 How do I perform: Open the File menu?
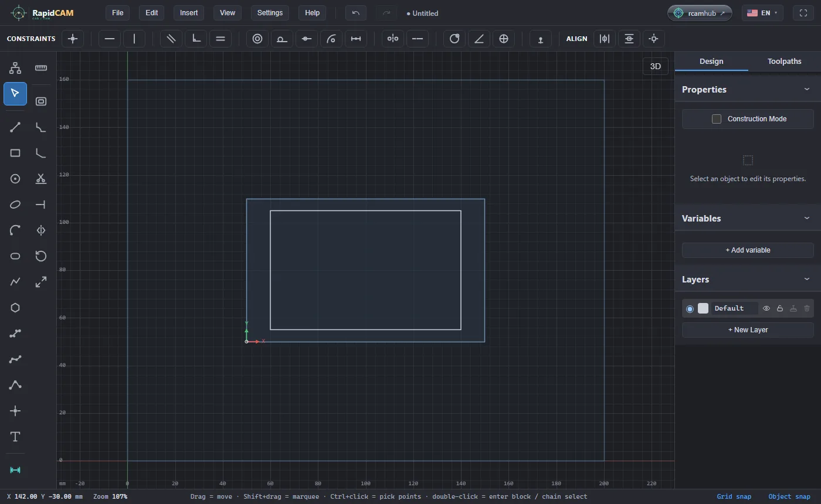click(117, 13)
